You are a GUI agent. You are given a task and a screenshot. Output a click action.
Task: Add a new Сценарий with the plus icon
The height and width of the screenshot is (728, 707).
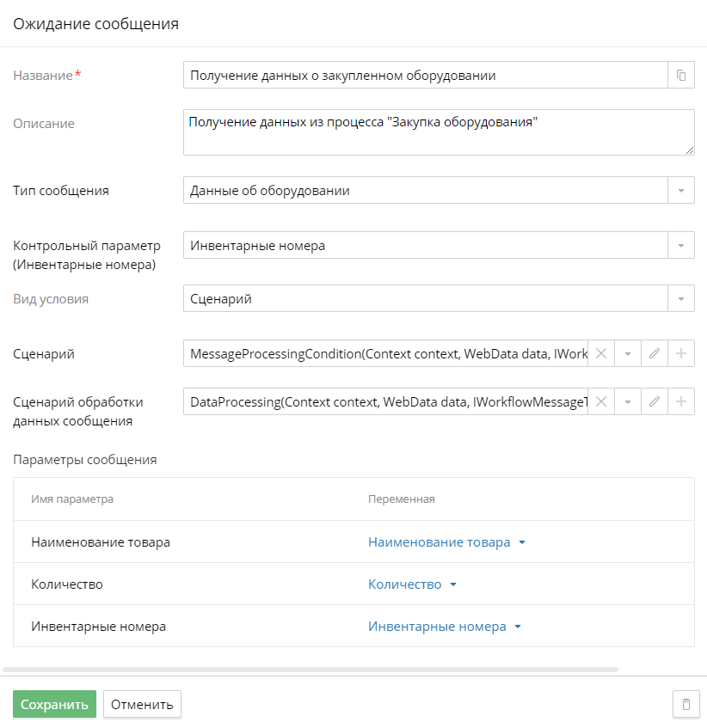point(681,354)
